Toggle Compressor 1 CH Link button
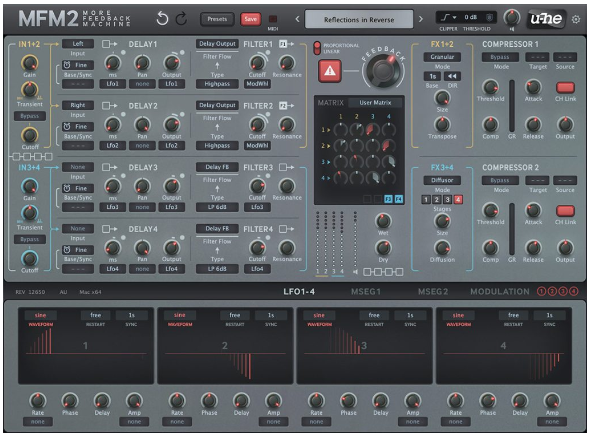 (x=565, y=87)
